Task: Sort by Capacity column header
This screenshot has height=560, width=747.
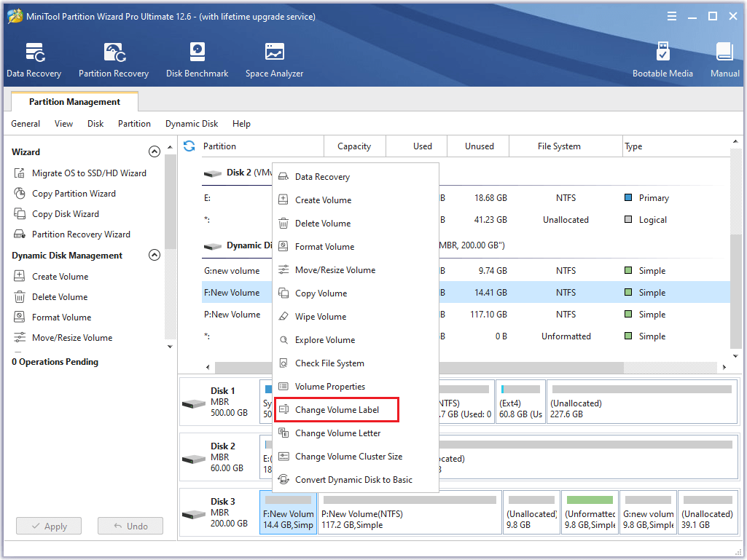Action: click(354, 146)
